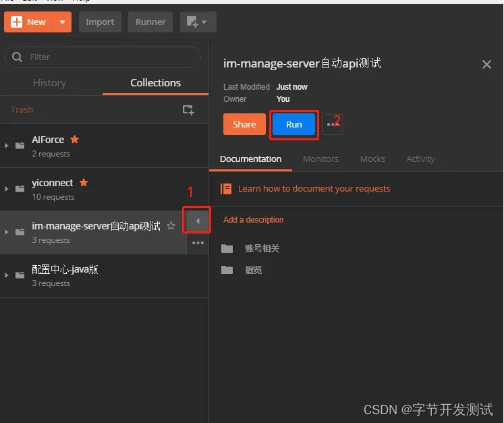The height and width of the screenshot is (423, 504).
Task: Open the Trash link
Action: (22, 109)
